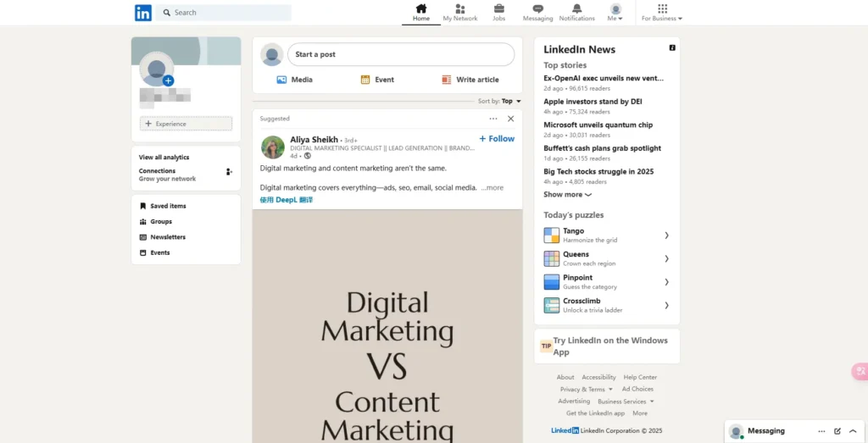Click Try LinkedIn on the Windows App
868x443 pixels.
click(x=607, y=346)
